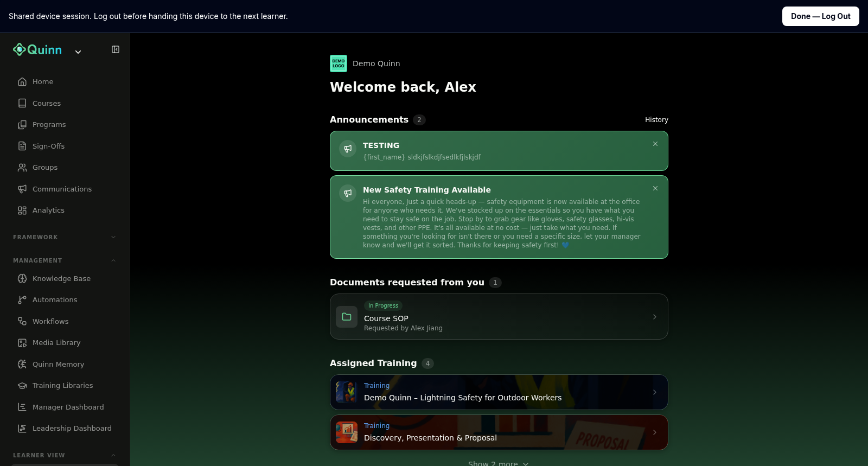Dismiss the New Safety Training Available announcement
Image resolution: width=868 pixels, height=466 pixels.
point(655,188)
